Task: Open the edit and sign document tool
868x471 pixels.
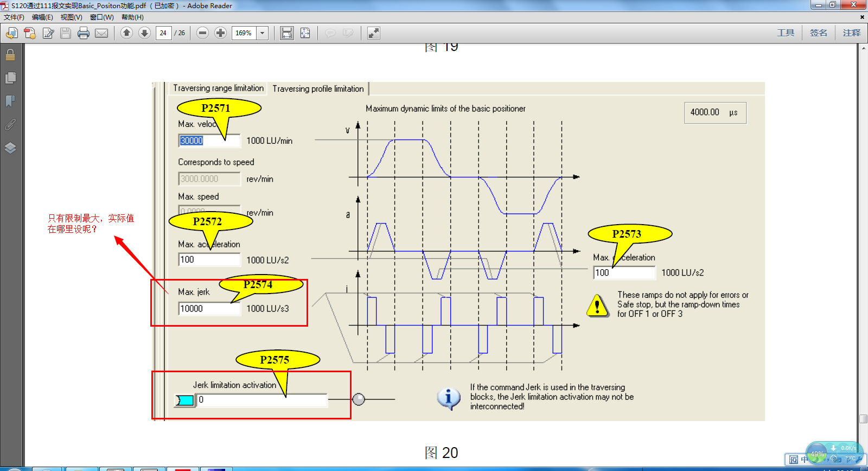Action: [x=48, y=33]
